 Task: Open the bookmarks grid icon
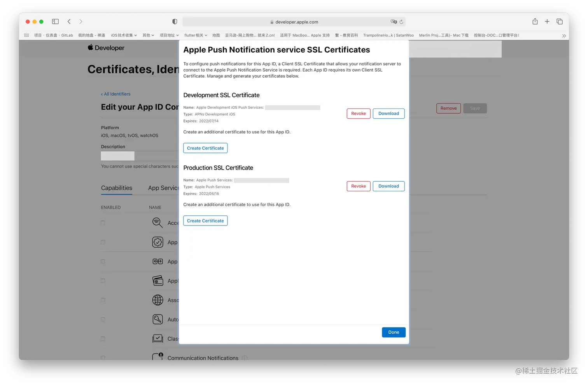click(26, 35)
